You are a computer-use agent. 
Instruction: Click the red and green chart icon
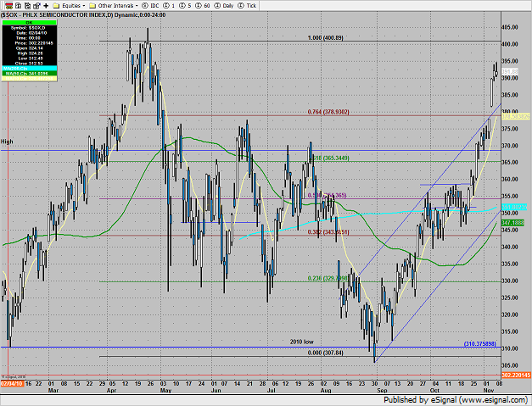(9, 6)
